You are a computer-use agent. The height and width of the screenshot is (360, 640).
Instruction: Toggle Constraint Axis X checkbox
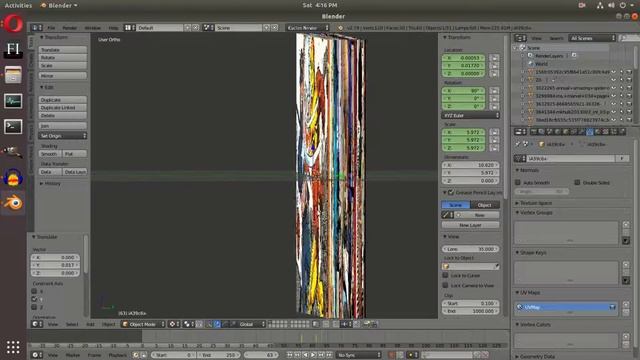click(34, 291)
